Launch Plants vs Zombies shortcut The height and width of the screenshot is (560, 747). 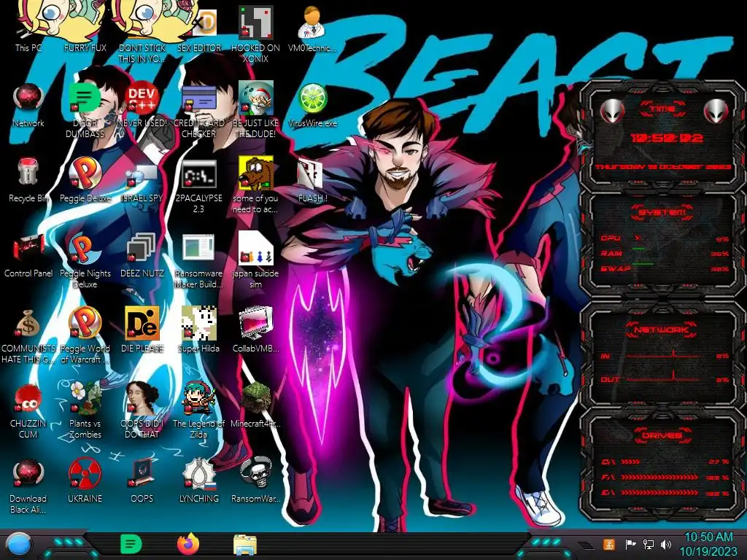click(85, 411)
